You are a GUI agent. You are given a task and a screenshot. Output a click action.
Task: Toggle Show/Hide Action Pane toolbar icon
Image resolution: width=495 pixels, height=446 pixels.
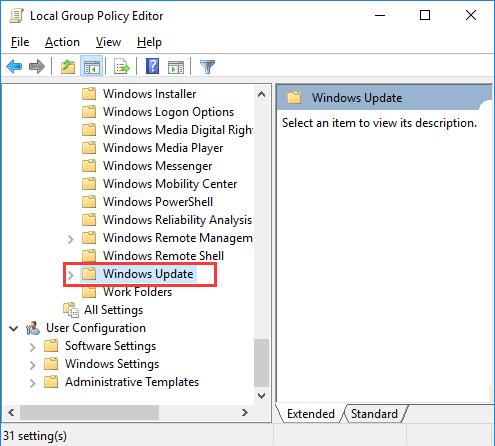176,67
